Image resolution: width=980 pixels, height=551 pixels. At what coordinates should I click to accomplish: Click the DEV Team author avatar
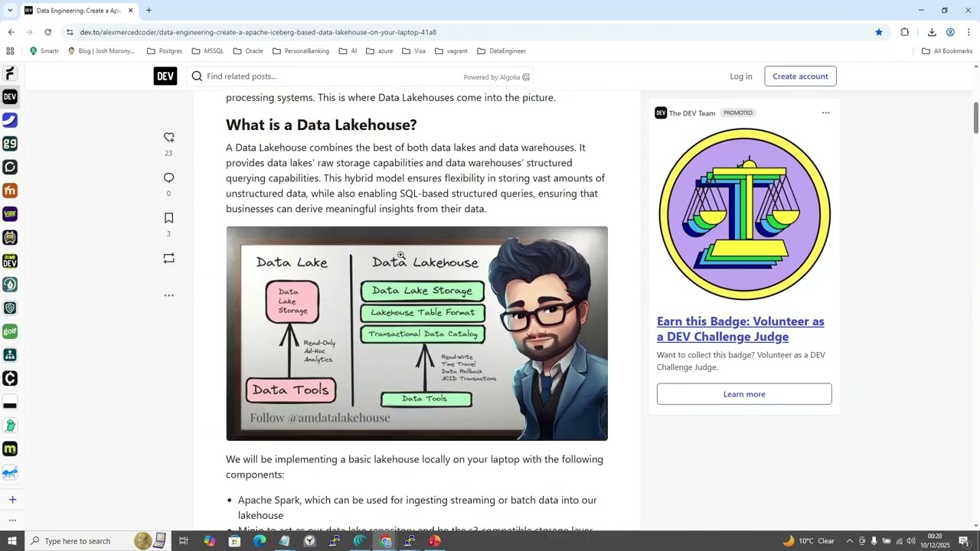tap(661, 112)
